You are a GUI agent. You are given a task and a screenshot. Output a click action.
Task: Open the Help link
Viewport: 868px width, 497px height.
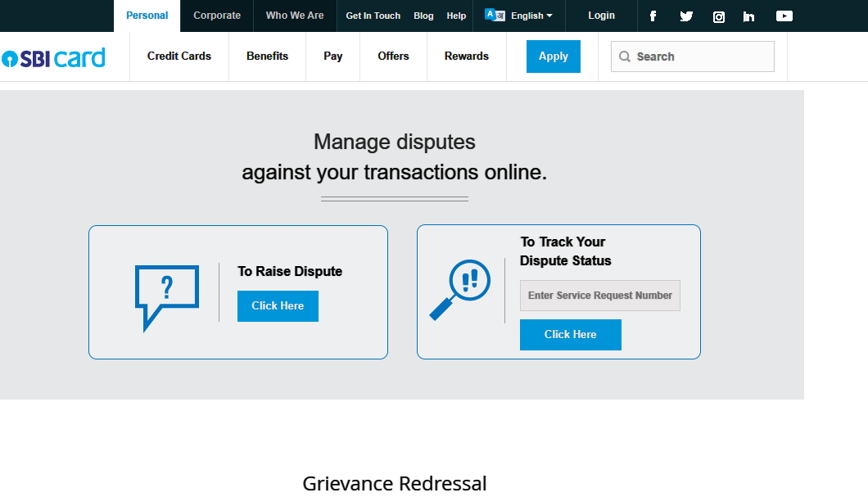pos(456,16)
